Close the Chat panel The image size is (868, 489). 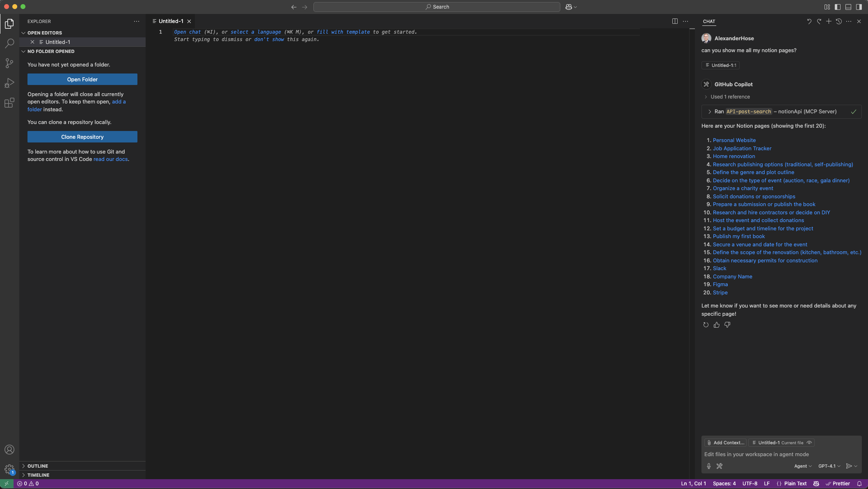(x=859, y=21)
